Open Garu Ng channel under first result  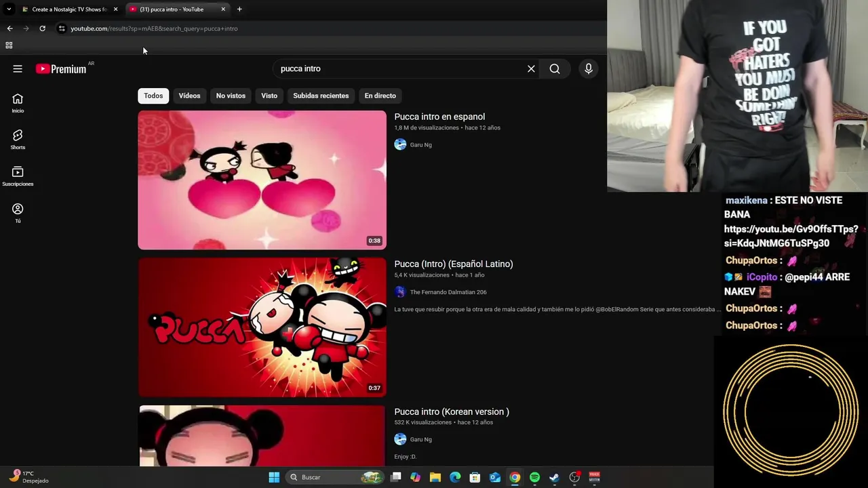[420, 144]
